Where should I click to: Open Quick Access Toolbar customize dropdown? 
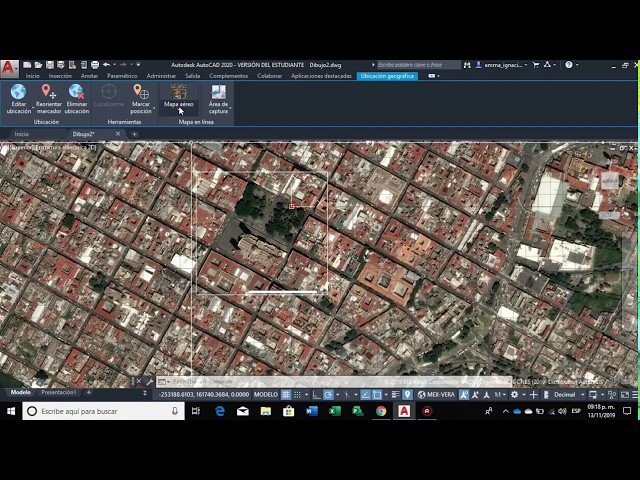coord(138,64)
